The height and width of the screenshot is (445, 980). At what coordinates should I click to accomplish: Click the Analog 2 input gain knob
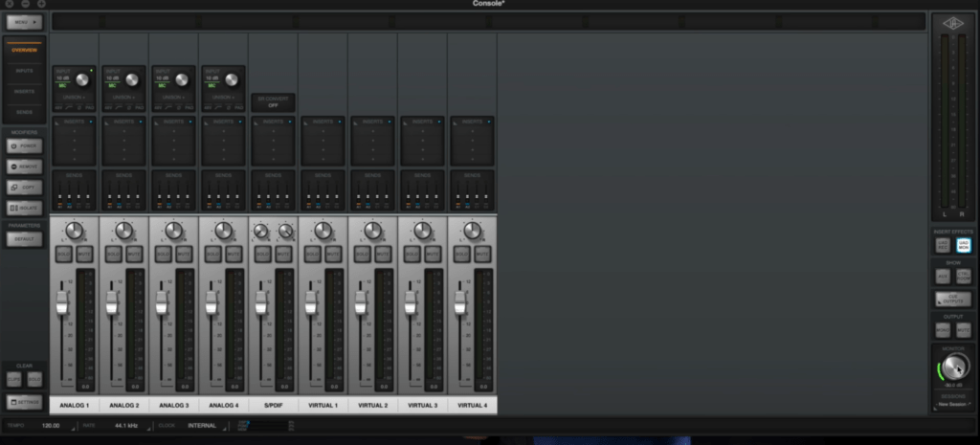click(x=132, y=80)
